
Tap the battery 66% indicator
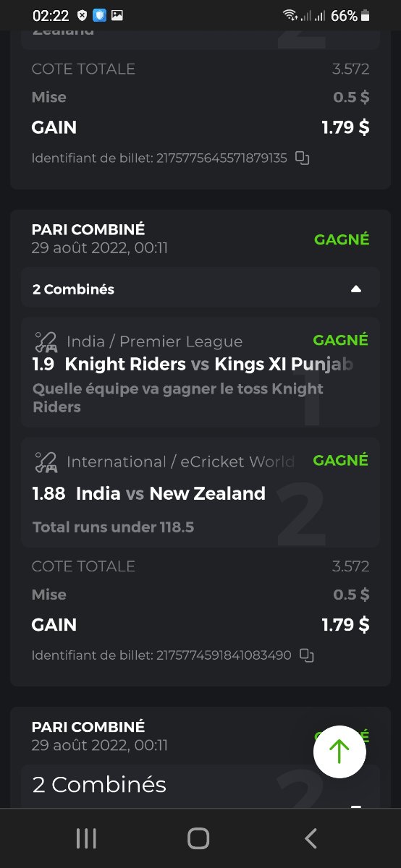click(x=350, y=15)
